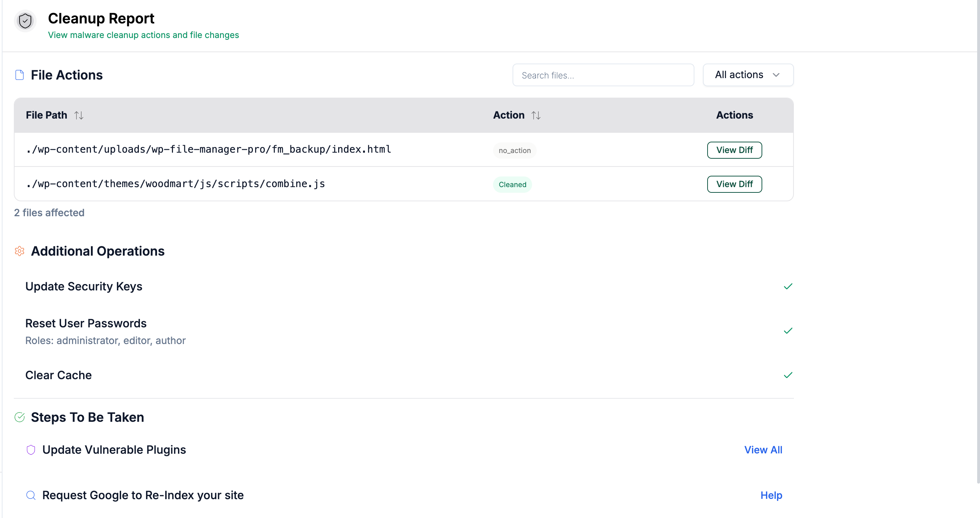Click the file icon next to File Actions heading
Image resolution: width=980 pixels, height=518 pixels.
tap(19, 75)
